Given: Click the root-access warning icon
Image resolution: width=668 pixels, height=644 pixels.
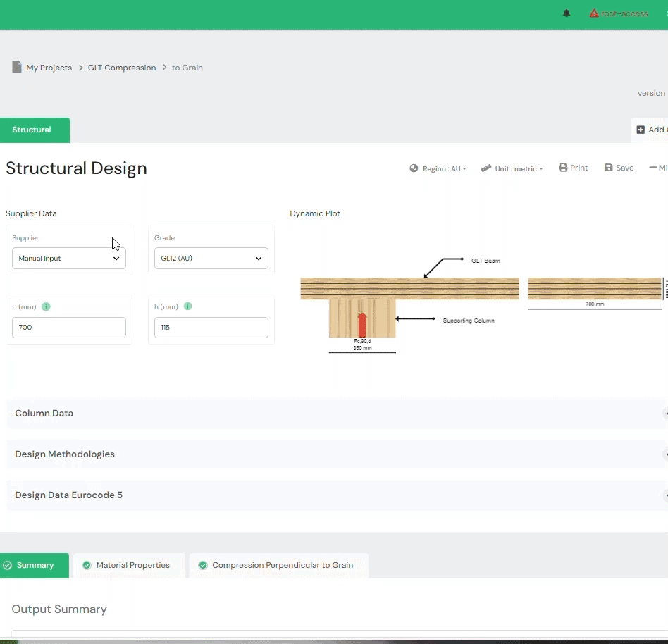Looking at the screenshot, I should click(594, 13).
